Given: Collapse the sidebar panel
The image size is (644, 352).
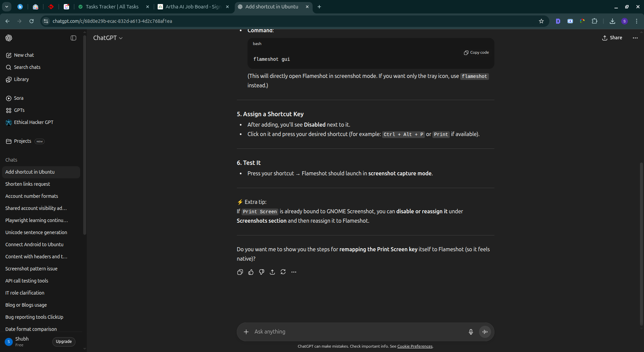Looking at the screenshot, I should pos(73,38).
